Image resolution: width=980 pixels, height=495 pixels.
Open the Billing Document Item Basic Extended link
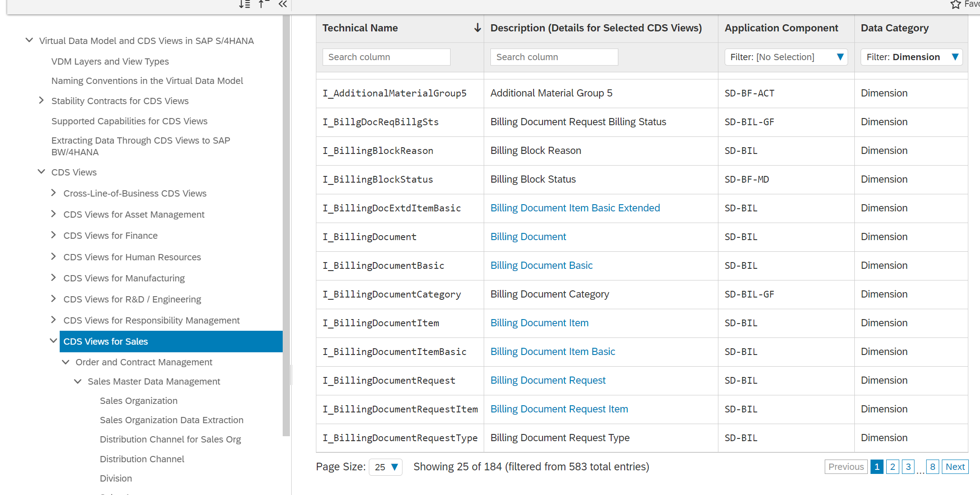(575, 208)
